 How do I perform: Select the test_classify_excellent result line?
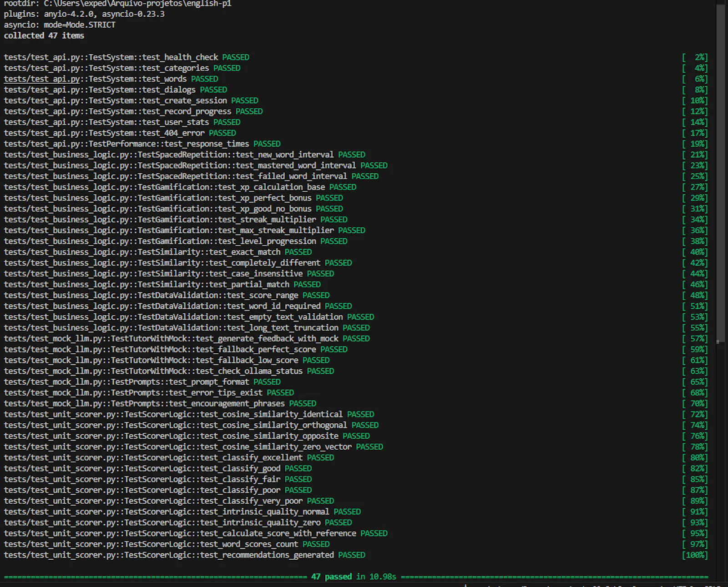[x=169, y=458]
